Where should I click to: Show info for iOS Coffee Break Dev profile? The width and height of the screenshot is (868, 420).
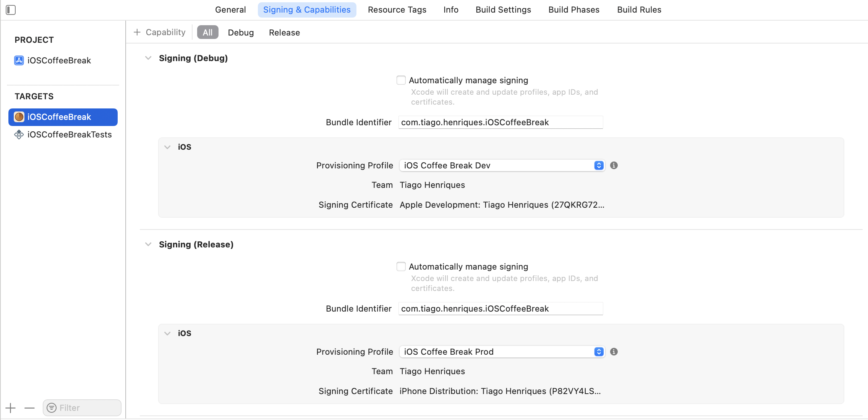click(x=614, y=165)
